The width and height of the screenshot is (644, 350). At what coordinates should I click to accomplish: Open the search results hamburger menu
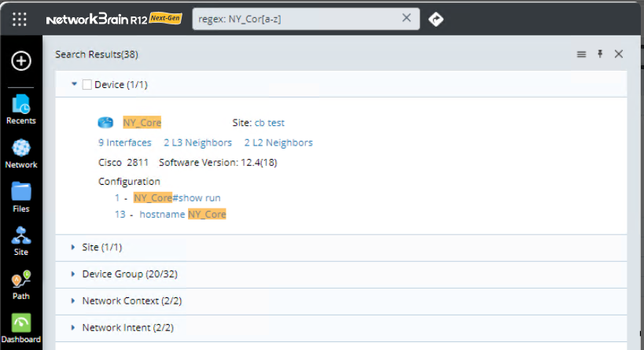[x=581, y=54]
